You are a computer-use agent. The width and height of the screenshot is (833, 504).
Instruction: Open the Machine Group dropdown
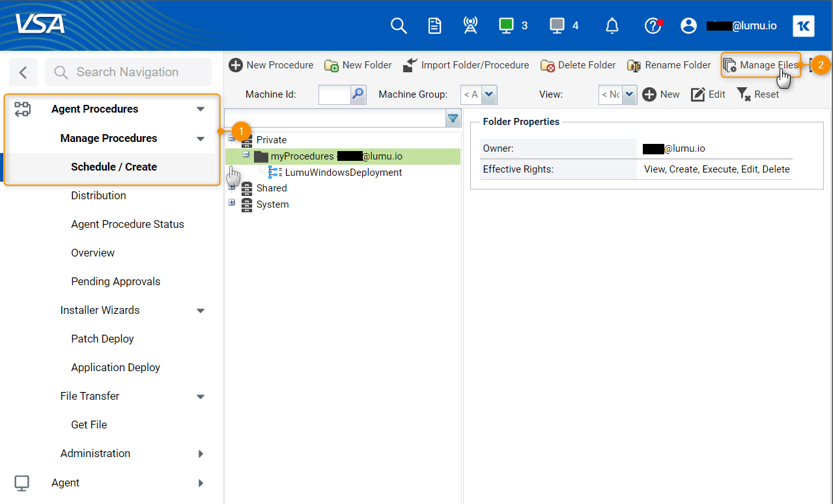point(489,94)
